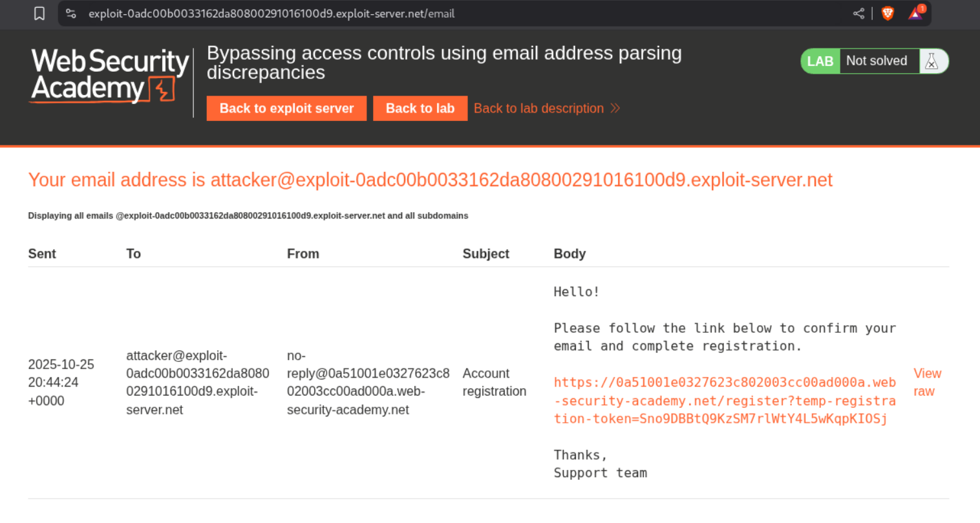The height and width of the screenshot is (523, 980).
Task: Click the Not solved status label
Action: tap(877, 61)
